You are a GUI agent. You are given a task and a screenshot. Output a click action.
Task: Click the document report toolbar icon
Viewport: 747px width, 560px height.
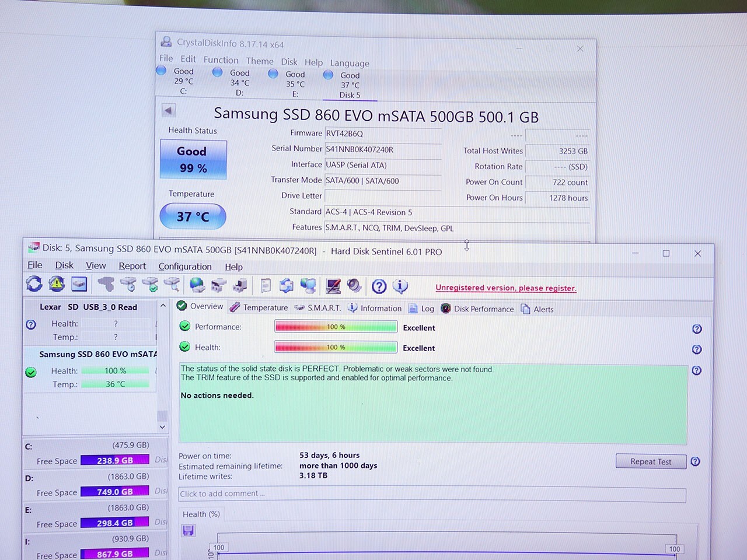coord(266,285)
